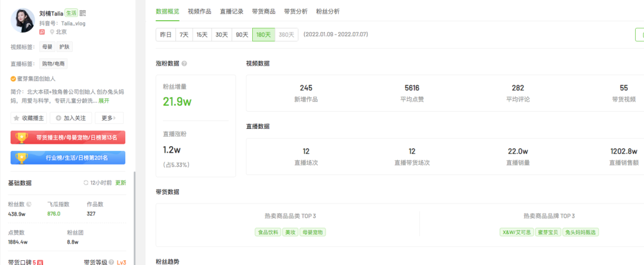The image size is (644, 265).
Task: Click the star icon on 收藏播主
Action: 17,118
